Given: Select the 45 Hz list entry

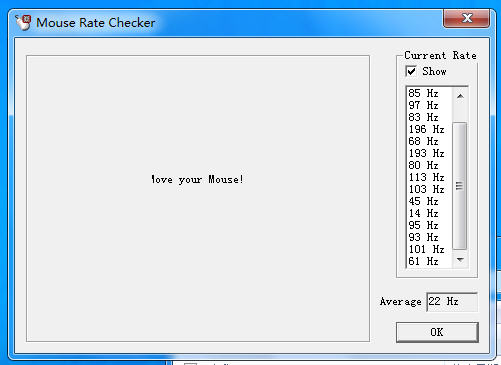Looking at the screenshot, I should pos(429,201).
